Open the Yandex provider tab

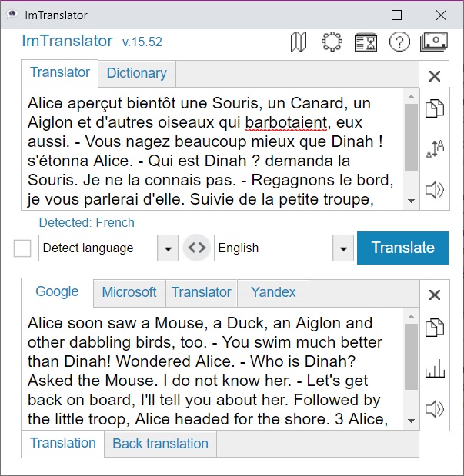(x=273, y=292)
